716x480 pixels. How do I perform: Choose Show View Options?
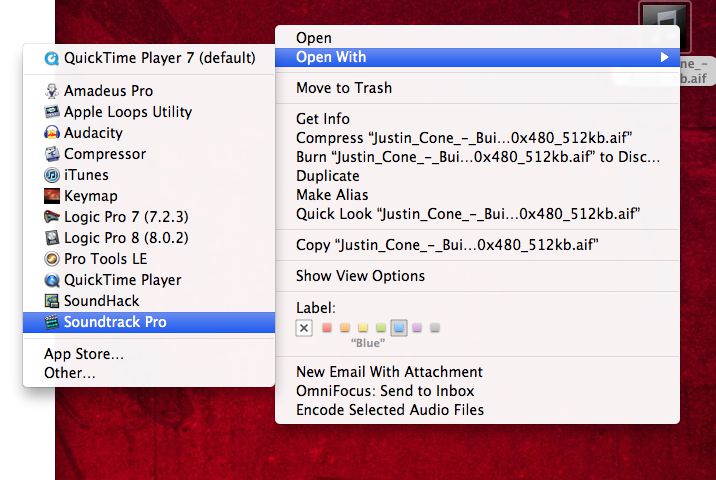477,276
